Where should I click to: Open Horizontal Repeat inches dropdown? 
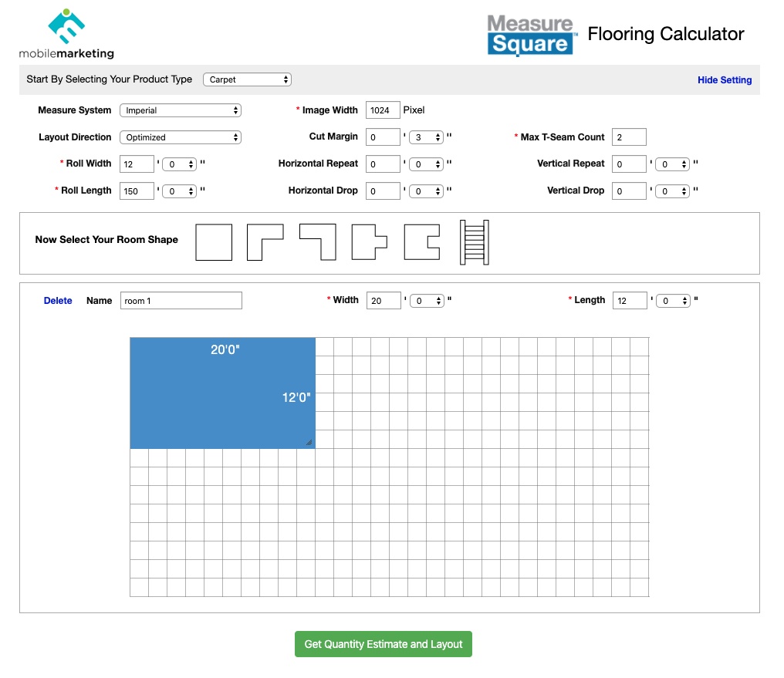pos(426,164)
